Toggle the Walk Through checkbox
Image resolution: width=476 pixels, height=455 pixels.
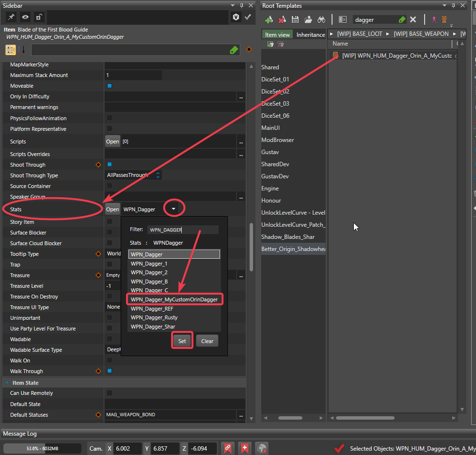pyautogui.click(x=110, y=371)
